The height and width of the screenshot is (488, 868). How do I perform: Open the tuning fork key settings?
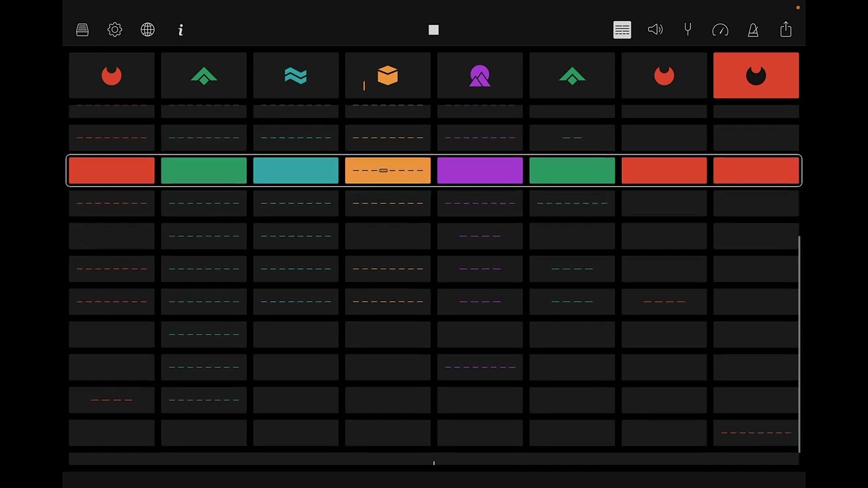pos(688,30)
